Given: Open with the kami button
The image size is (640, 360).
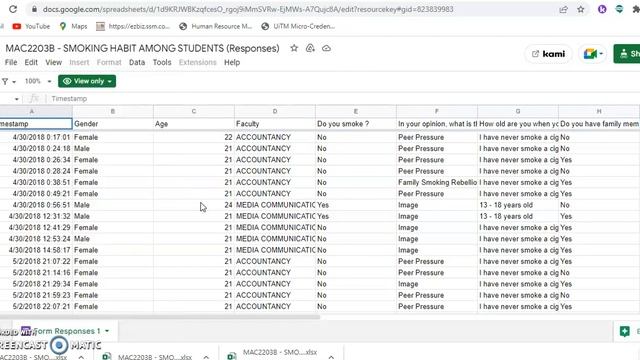Looking at the screenshot, I should click(x=548, y=54).
